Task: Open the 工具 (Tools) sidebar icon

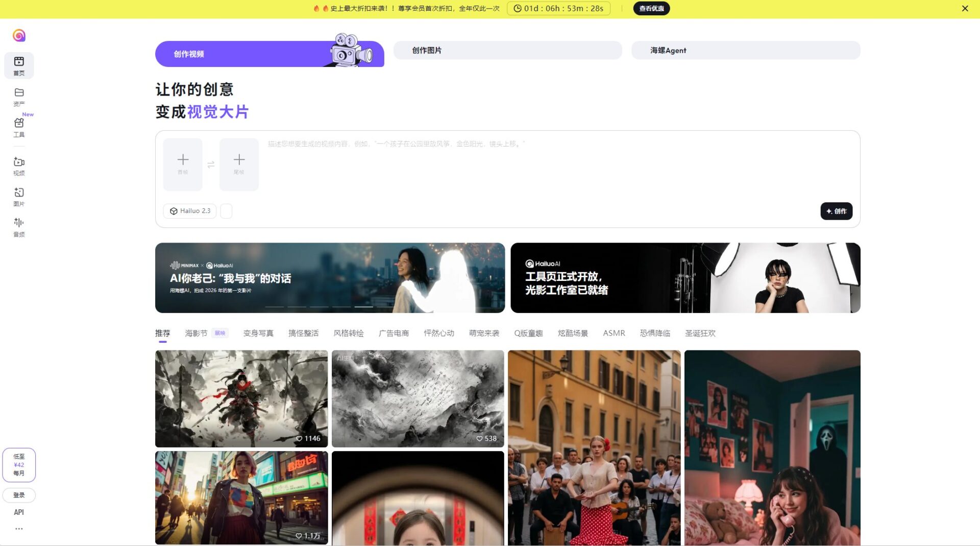Action: pos(19,127)
